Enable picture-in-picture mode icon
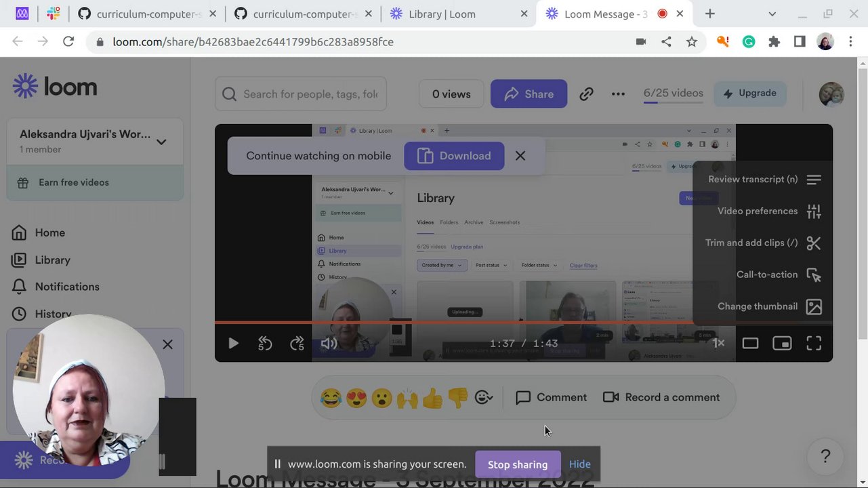The height and width of the screenshot is (488, 868). [782, 344]
